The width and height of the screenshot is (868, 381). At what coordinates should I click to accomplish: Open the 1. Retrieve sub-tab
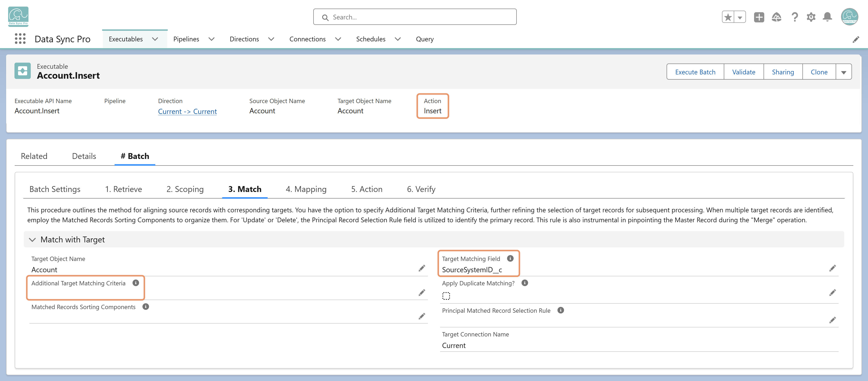point(123,189)
